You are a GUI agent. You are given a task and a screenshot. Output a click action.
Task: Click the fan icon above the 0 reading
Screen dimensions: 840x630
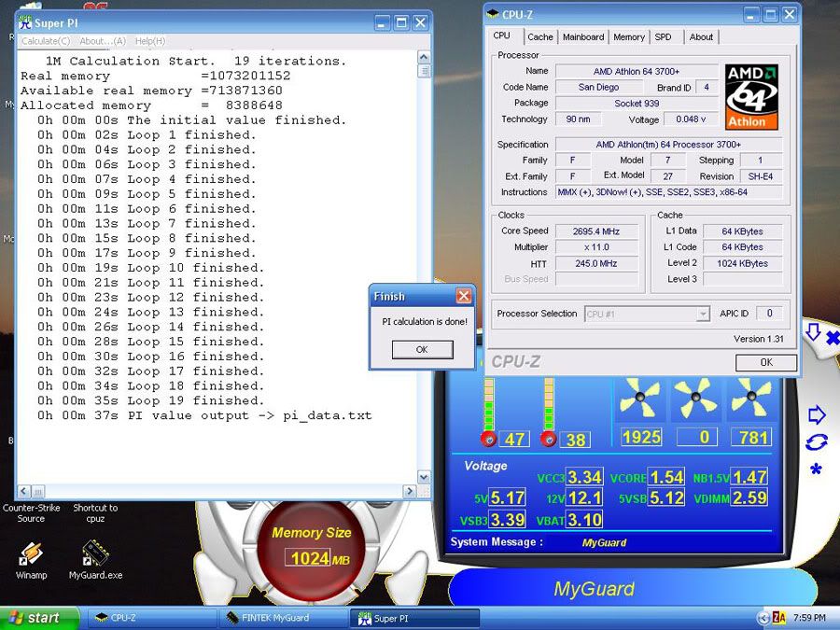[695, 398]
